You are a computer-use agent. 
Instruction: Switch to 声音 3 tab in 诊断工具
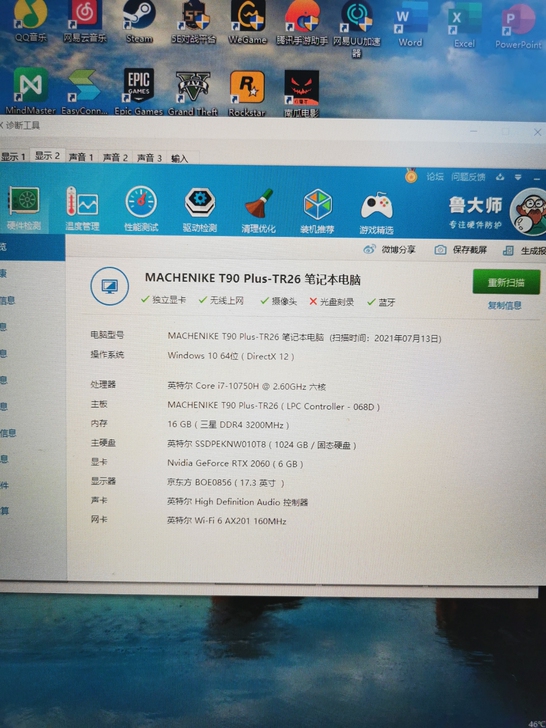[x=149, y=158]
